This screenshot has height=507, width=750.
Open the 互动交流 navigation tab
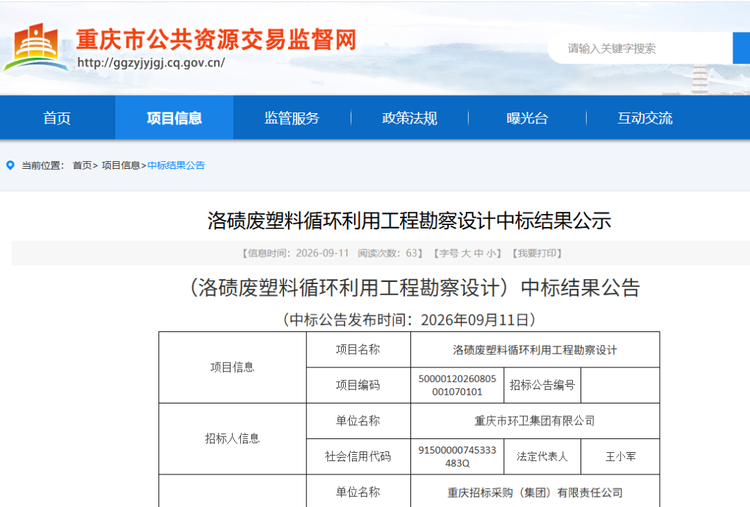645,118
